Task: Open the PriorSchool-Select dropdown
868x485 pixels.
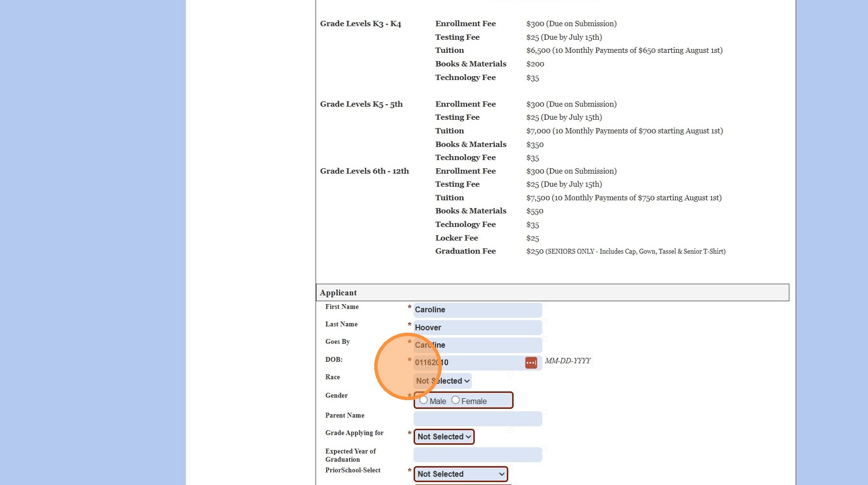Action: tap(461, 474)
